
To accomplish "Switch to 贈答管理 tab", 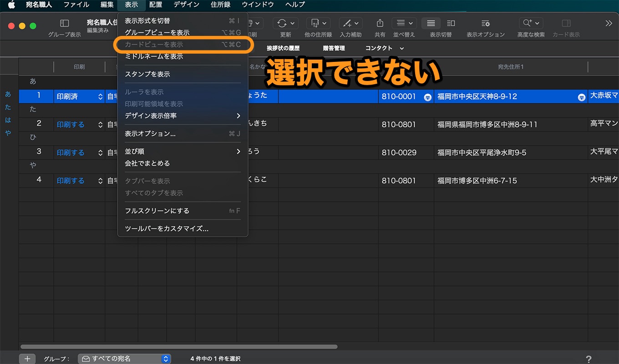I will pos(334,48).
